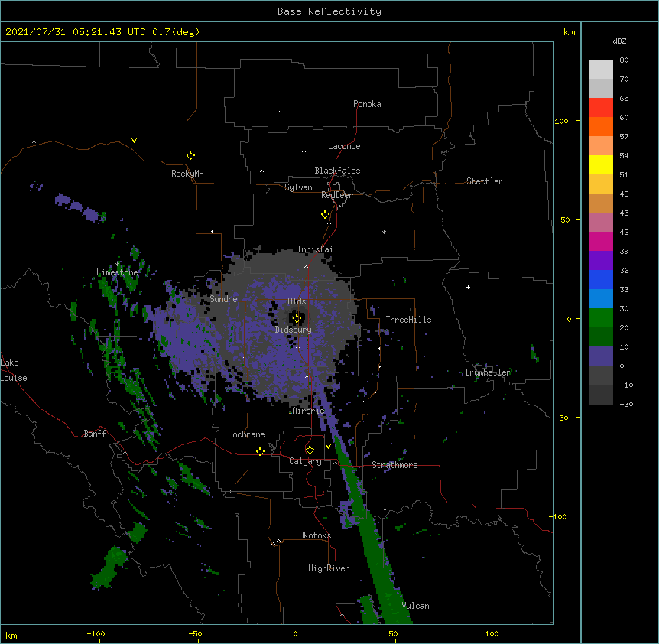
Task: Select the Lacombe city label
Action: pos(344,146)
